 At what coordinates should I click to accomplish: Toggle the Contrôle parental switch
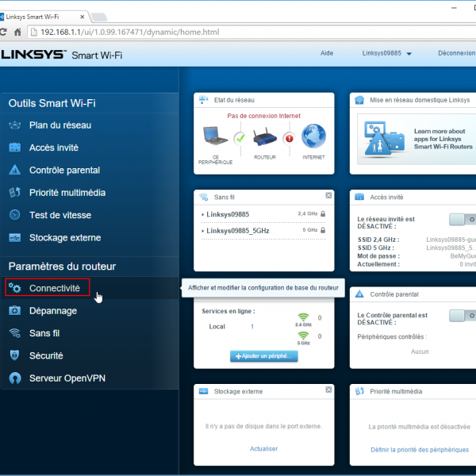click(462, 316)
